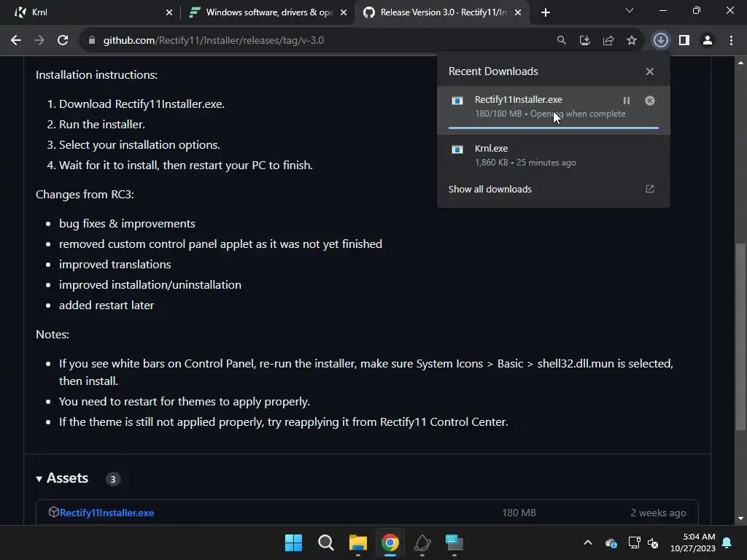This screenshot has width=747, height=560.
Task: Show hidden system tray icons
Action: point(588,542)
